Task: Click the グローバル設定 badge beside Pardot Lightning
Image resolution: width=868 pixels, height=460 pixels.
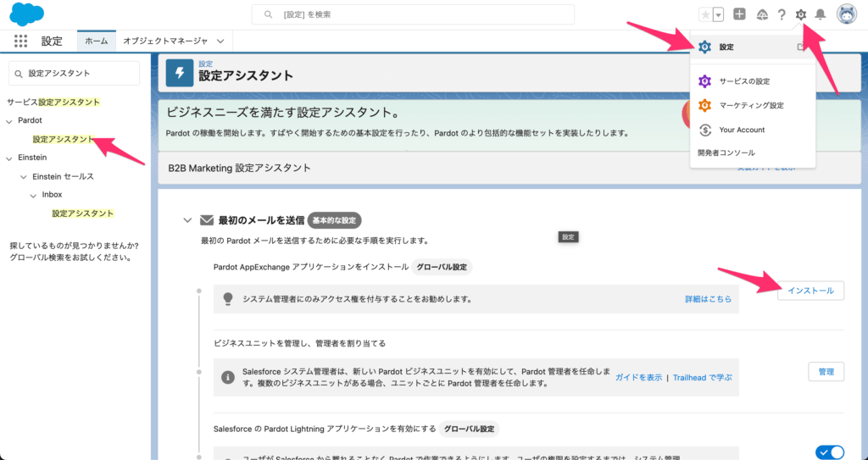Action: tap(469, 429)
